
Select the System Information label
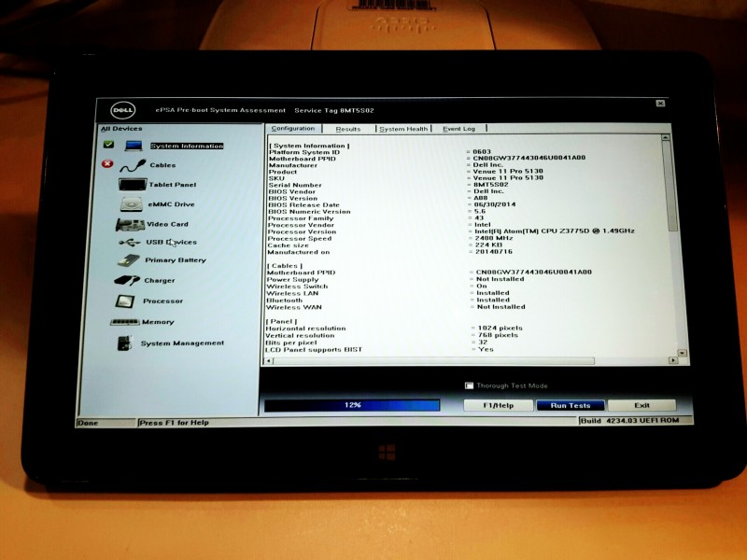pyautogui.click(x=187, y=147)
